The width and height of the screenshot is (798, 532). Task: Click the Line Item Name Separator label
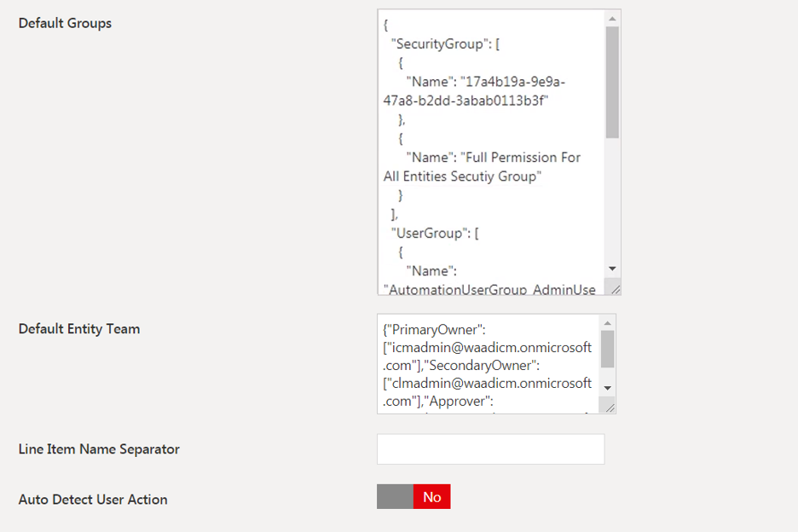pos(99,449)
